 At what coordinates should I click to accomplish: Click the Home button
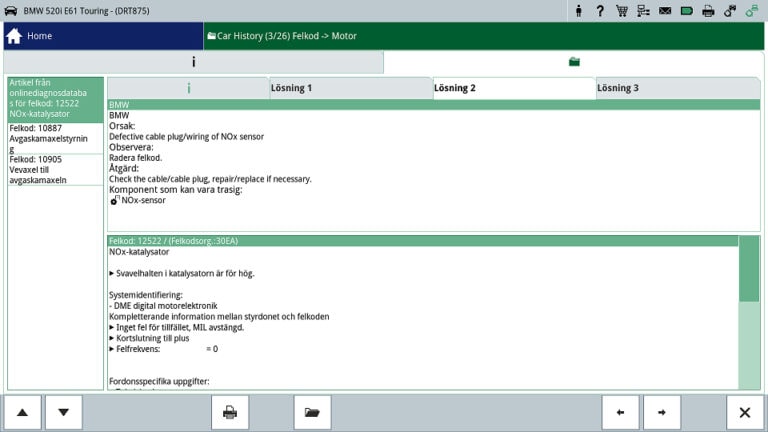click(x=103, y=36)
